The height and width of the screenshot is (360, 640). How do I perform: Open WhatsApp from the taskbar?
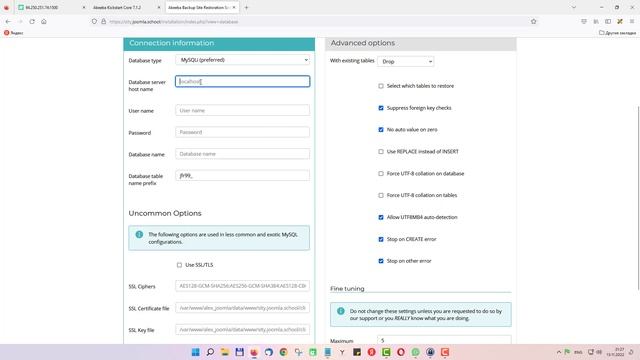pos(416,352)
